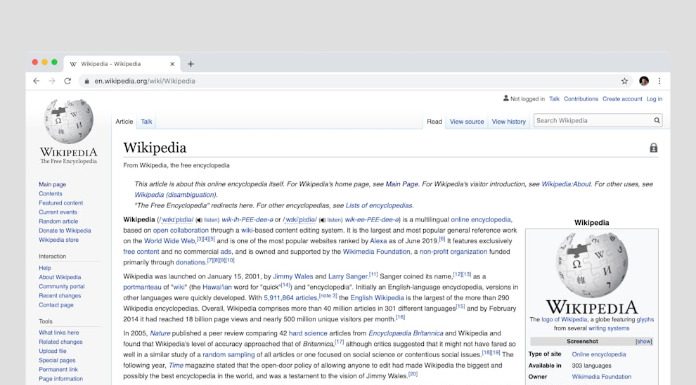
Task: Open the online encyclopedia article link
Action: coord(481,219)
